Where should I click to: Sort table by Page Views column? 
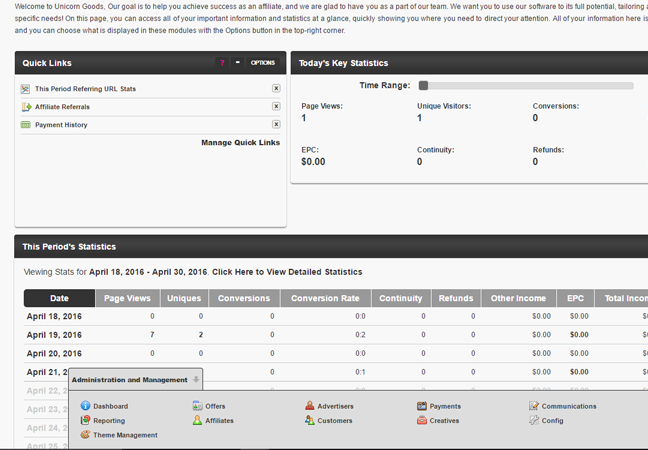click(127, 298)
